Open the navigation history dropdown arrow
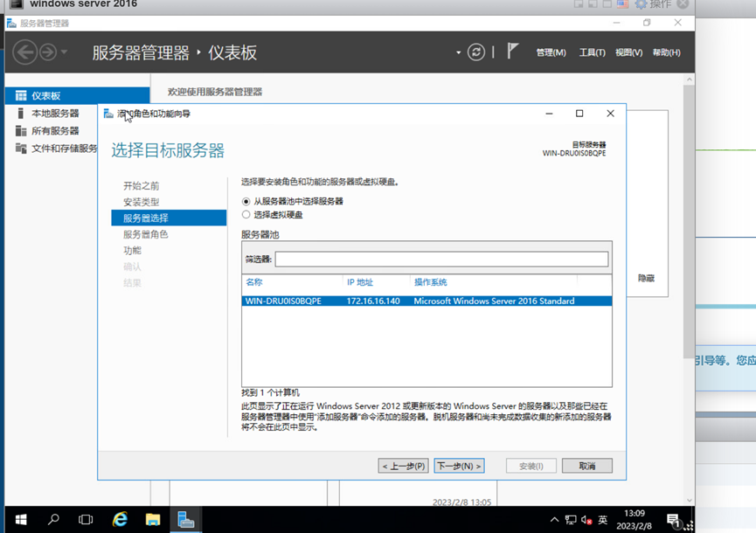 coord(65,52)
